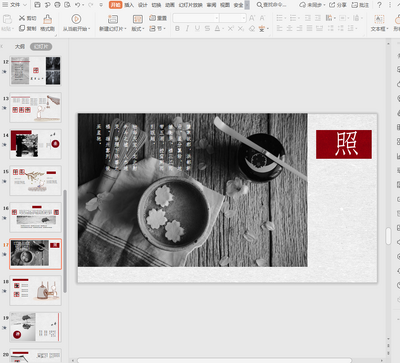This screenshot has width=400, height=363.
Task: Open the quick access customize dropdown
Action: (x=101, y=5)
